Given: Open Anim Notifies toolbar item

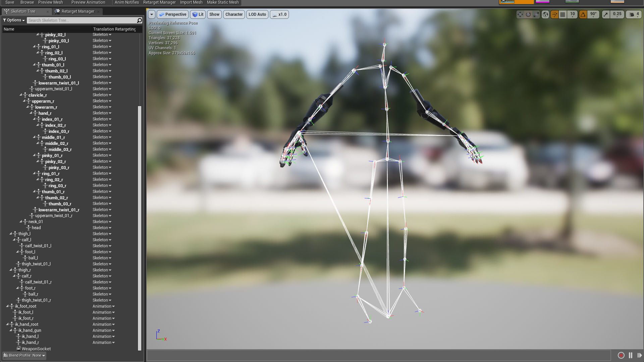Looking at the screenshot, I should (x=126, y=2).
